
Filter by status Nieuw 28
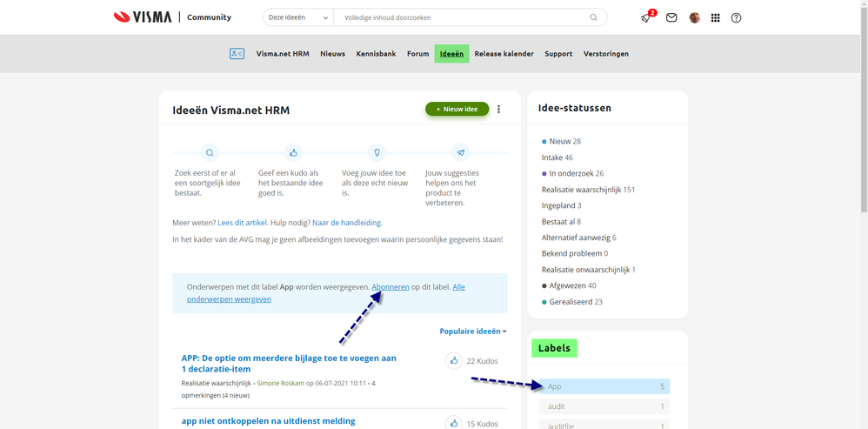click(x=561, y=141)
